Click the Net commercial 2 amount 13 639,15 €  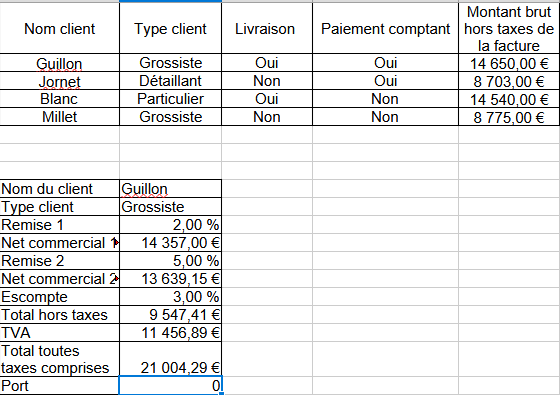170,279
